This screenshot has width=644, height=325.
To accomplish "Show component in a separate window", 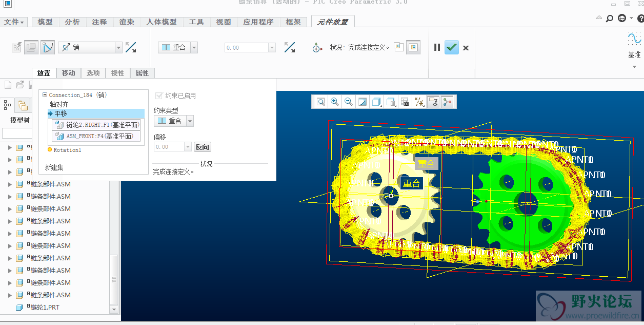I will [399, 47].
